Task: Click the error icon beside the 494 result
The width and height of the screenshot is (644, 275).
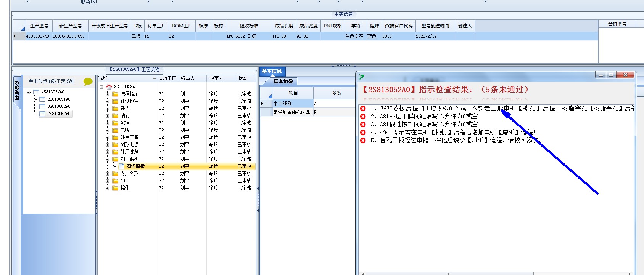Action: click(363, 133)
